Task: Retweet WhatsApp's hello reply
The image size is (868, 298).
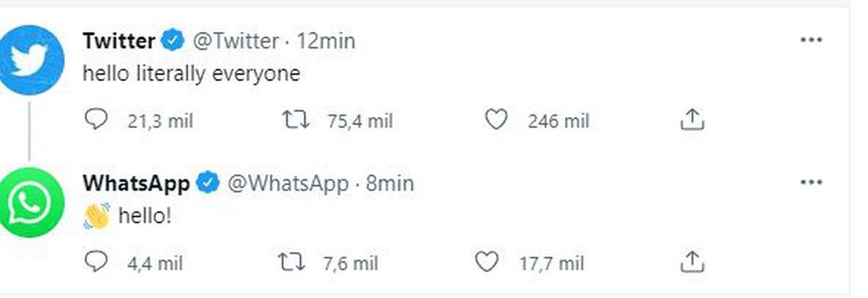Action: [292, 262]
